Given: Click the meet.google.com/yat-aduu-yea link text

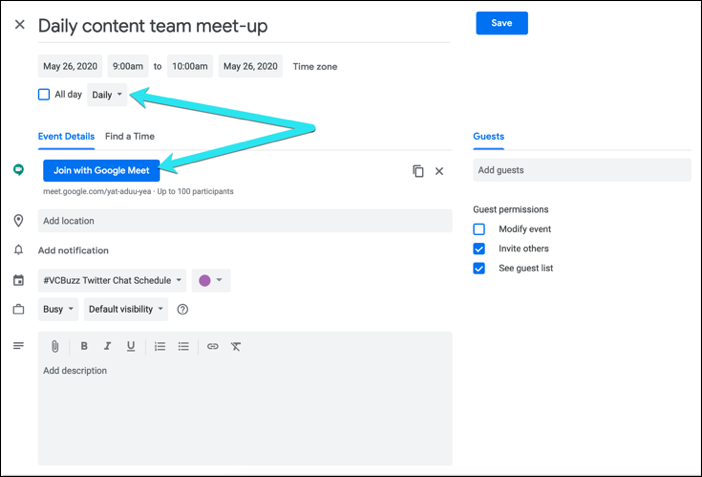Looking at the screenshot, I should point(97,192).
